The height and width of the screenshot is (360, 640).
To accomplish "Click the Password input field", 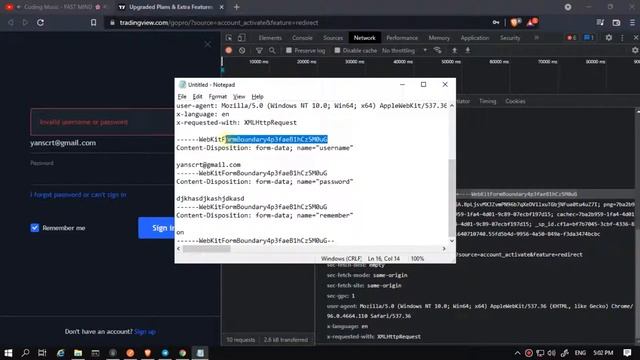I will 102,173.
